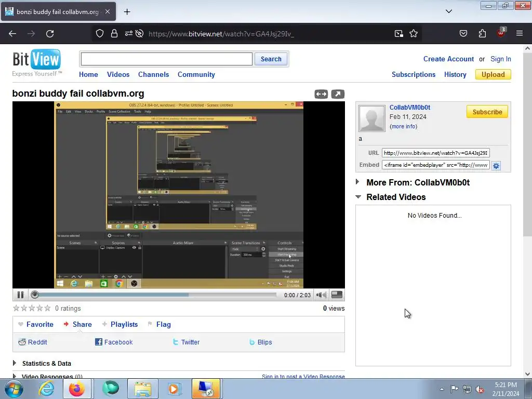Open Windows Explorer folder on taskbar
The height and width of the screenshot is (399, 532).
click(x=142, y=389)
